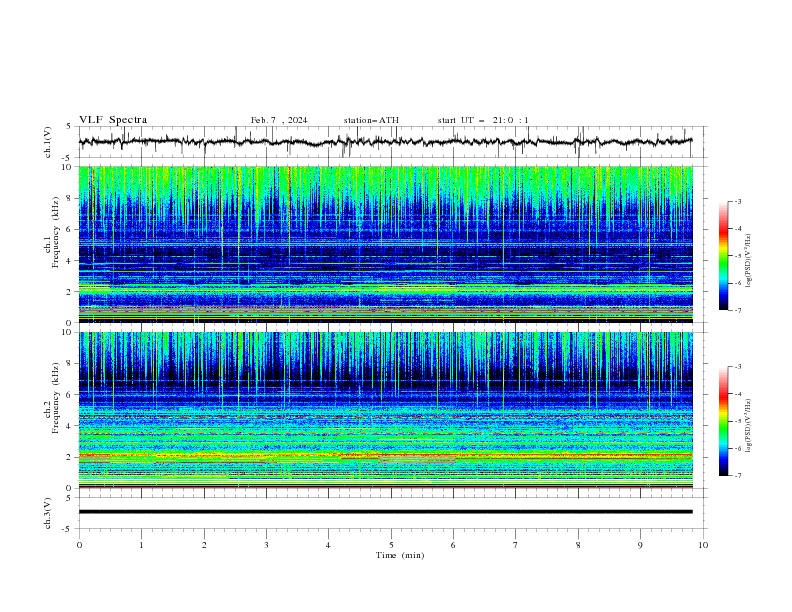Click the time axis tick label "10"
The image size is (792, 612).
[703, 545]
